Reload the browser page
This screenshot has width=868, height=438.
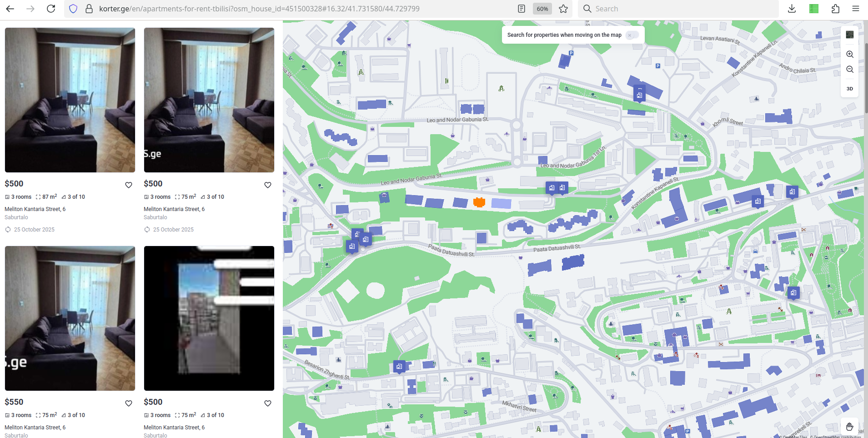51,9
